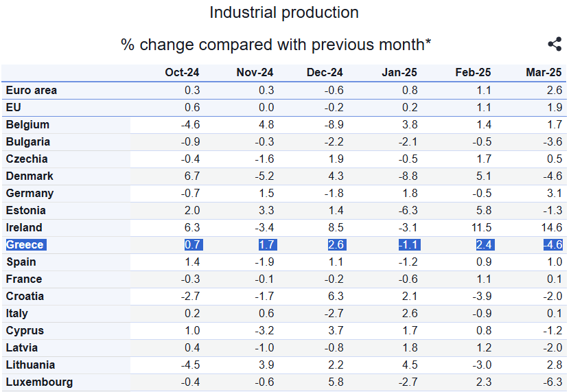Click the Jan-25 column header
Screen dimensions: 571x392
399,73
